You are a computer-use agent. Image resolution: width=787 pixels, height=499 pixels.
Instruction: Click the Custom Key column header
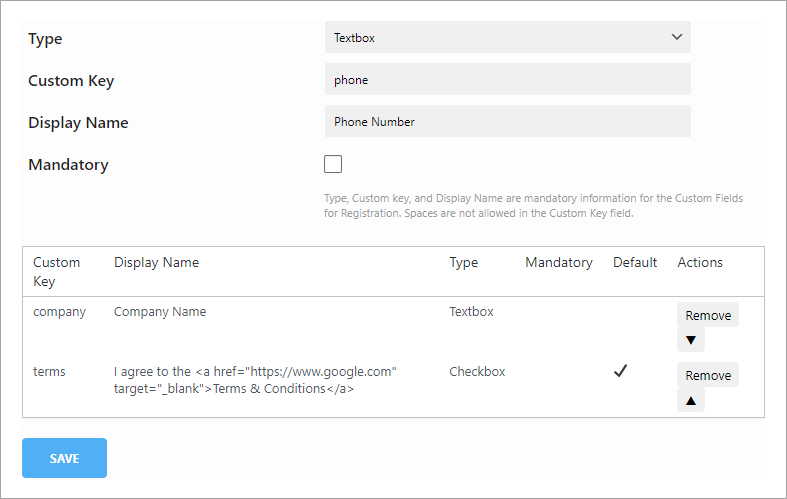pos(56,272)
